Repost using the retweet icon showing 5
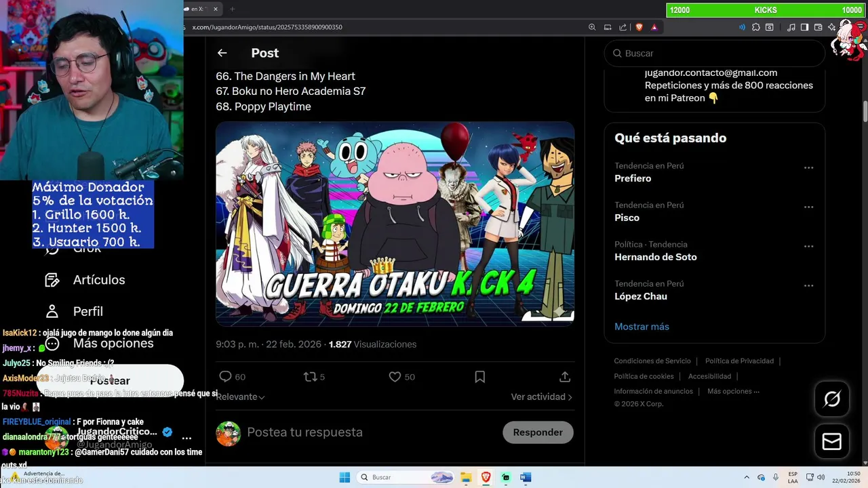Screen dimensions: 868x488 314,377
